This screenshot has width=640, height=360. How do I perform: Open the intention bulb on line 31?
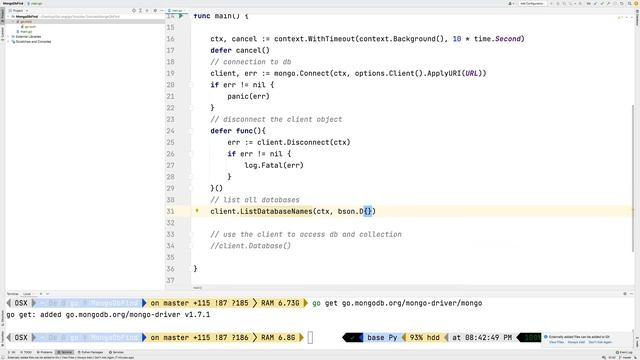197,211
